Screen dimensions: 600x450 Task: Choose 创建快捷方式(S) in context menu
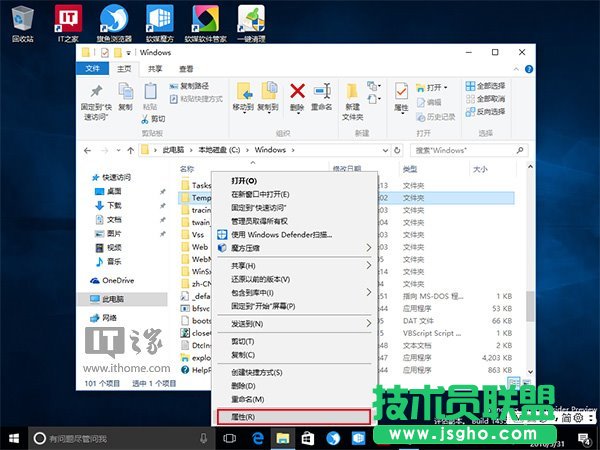294,372
